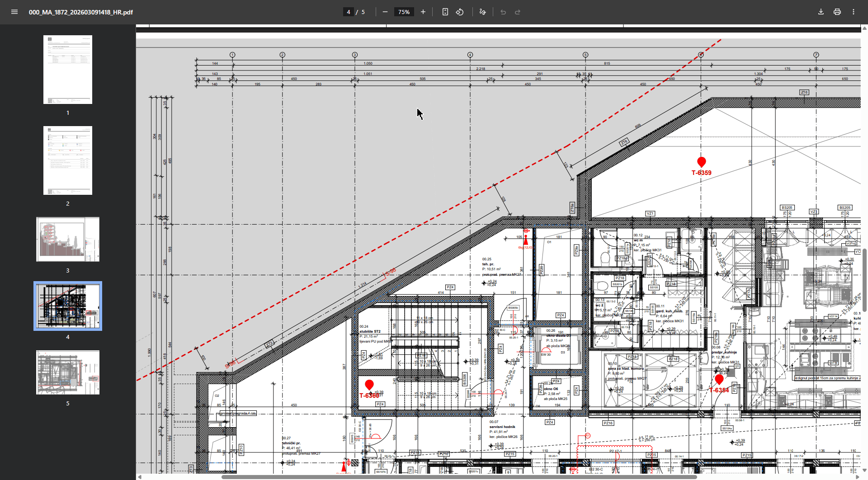Screen dimensions: 868x480
Task: Zoom out using the minus icon
Action: [x=385, y=12]
